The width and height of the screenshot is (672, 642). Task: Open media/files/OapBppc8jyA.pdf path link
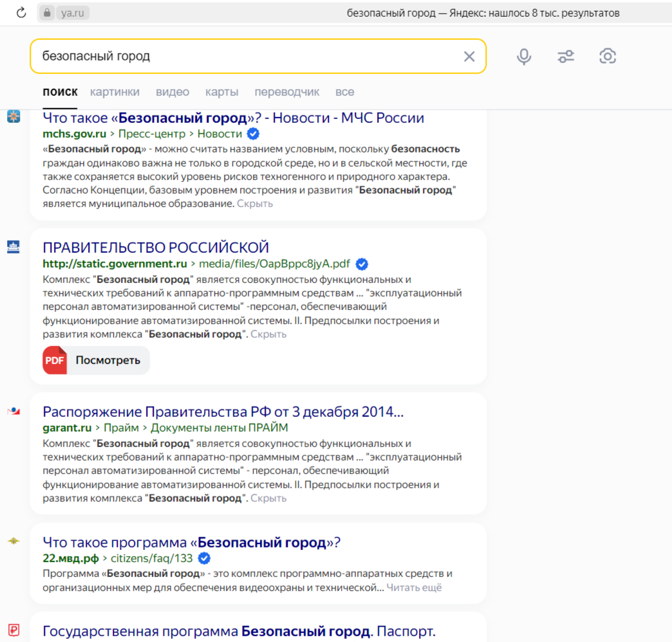point(274,264)
